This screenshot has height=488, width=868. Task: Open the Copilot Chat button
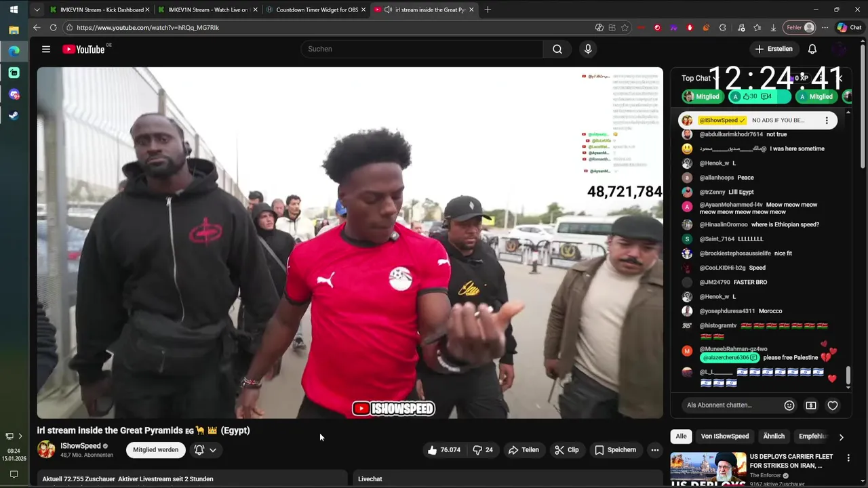point(849,28)
